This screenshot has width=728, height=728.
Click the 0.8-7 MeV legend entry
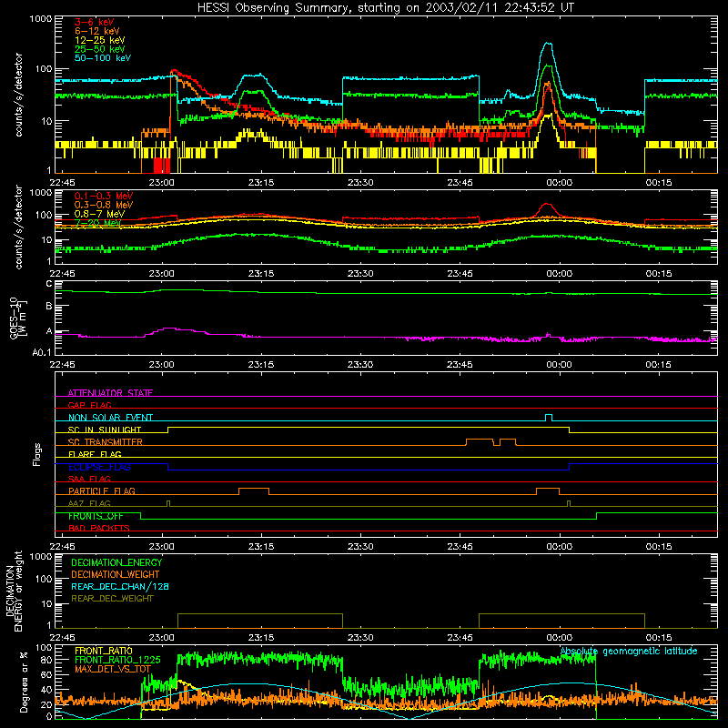click(x=99, y=214)
